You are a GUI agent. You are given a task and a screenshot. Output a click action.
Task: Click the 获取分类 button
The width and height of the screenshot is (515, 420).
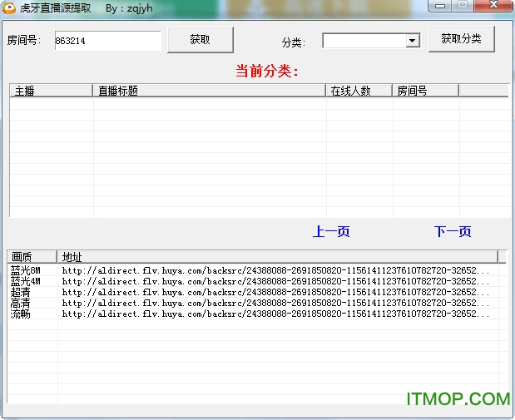point(462,39)
